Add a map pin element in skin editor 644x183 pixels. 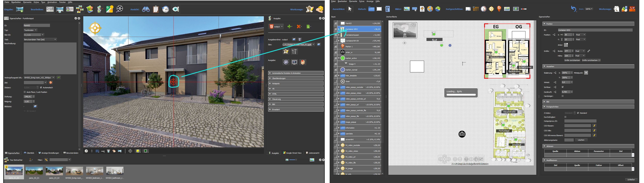pos(499,9)
